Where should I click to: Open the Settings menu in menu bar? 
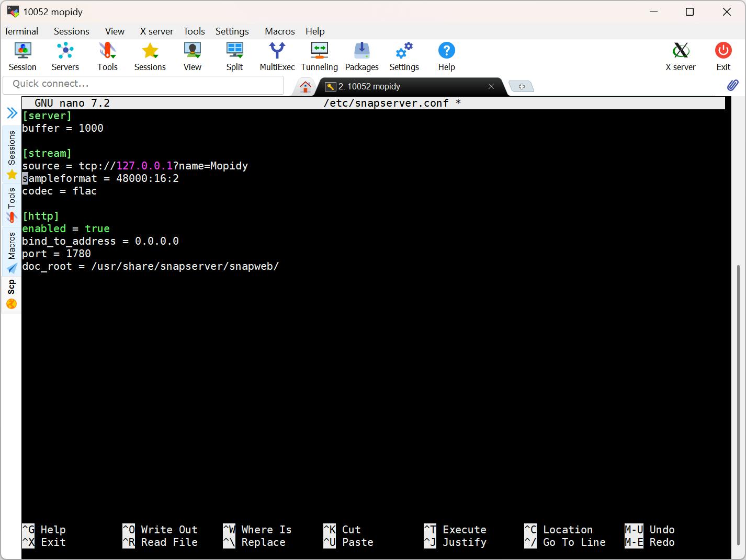click(232, 31)
